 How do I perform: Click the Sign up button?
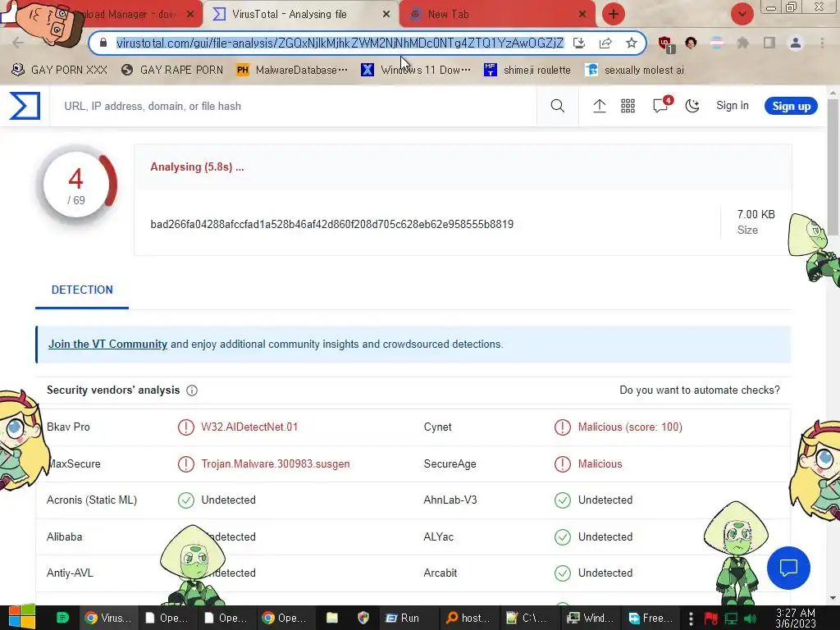(x=791, y=106)
